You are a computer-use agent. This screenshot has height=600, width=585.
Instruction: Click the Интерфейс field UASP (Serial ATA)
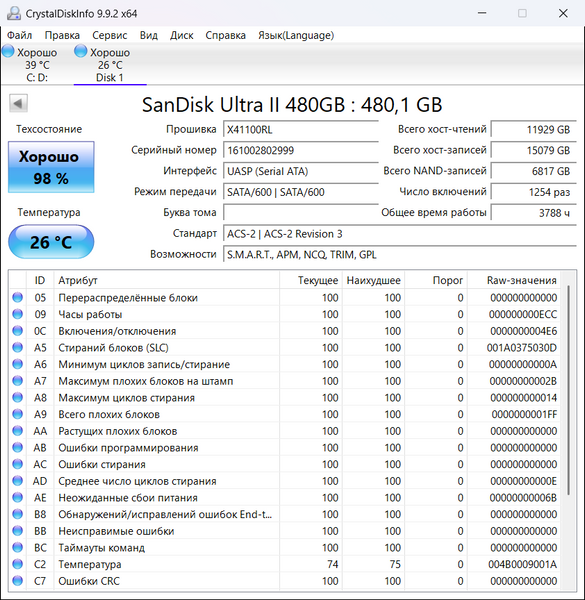pos(301,171)
